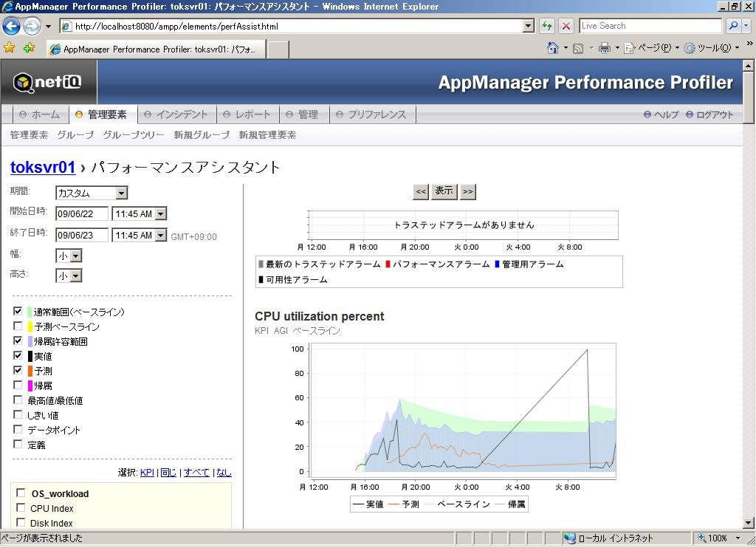Click the なし selection link
Viewport: 756px width, 548px height.
coord(224,473)
